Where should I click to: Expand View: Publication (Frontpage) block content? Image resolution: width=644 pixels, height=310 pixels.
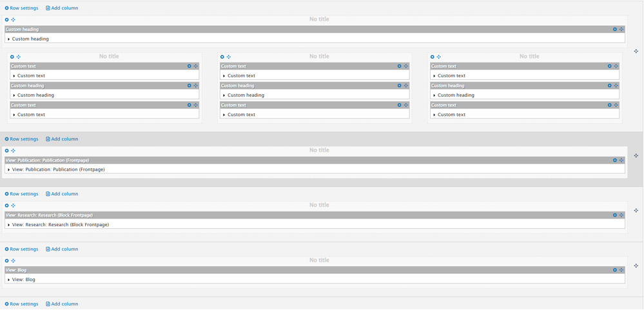[9, 170]
